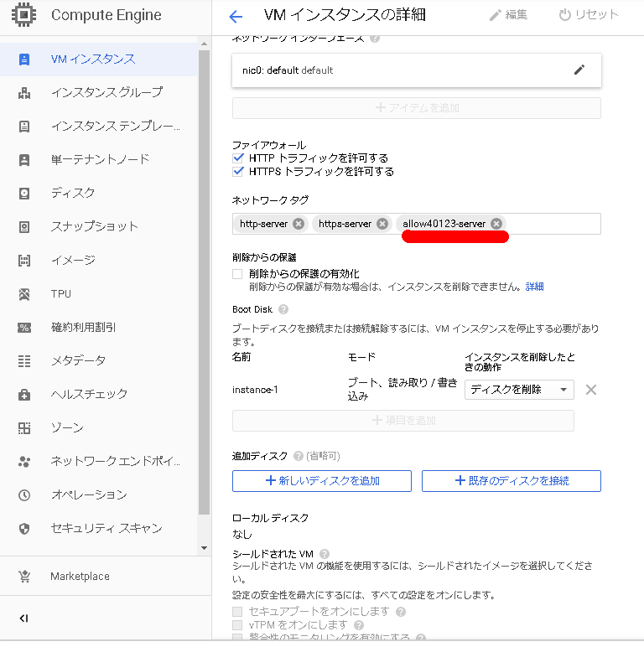The height and width of the screenshot is (647, 644).
Task: Click the シールドされた VM help icon
Action: click(x=325, y=554)
